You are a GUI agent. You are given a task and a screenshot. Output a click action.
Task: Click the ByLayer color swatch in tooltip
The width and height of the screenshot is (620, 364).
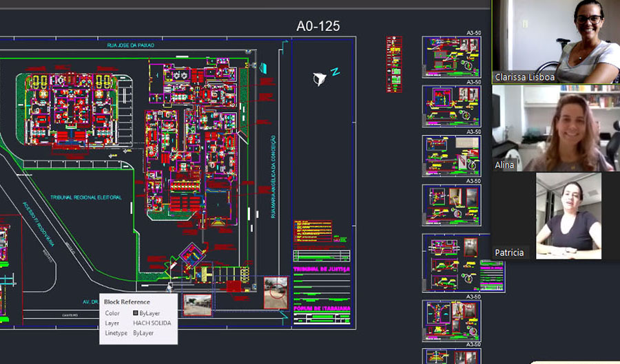point(135,313)
